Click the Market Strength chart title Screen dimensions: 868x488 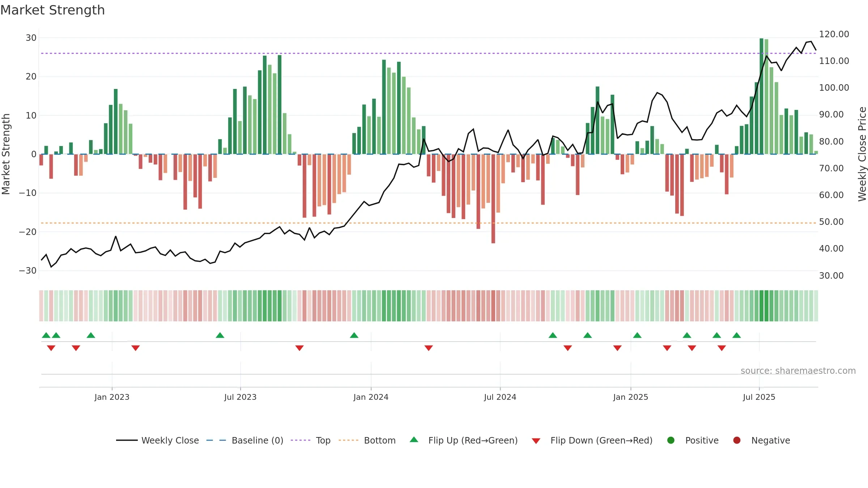(x=52, y=10)
